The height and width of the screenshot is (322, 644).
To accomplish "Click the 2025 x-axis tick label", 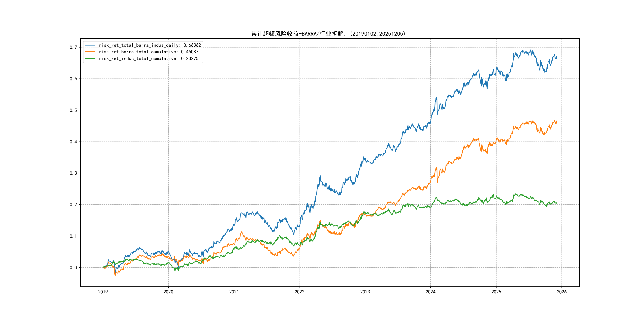I will (496, 292).
